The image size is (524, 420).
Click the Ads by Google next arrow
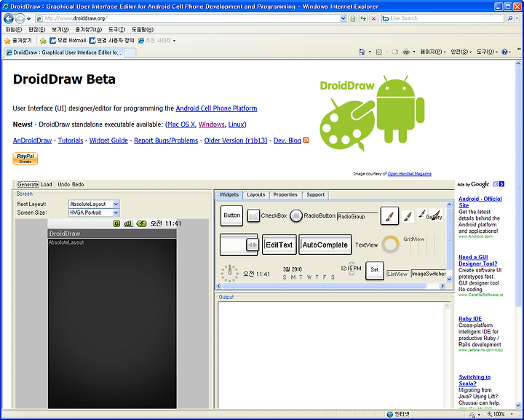point(501,184)
